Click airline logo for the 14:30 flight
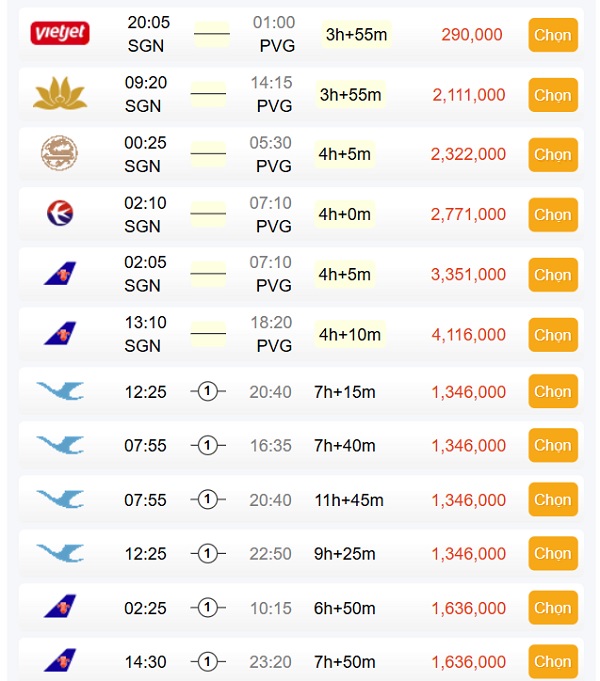 (x=60, y=661)
